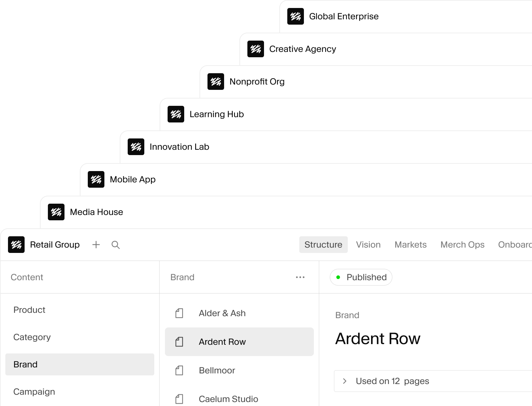
Task: Click the document icon beside Alder & Ash
Action: coord(179,313)
